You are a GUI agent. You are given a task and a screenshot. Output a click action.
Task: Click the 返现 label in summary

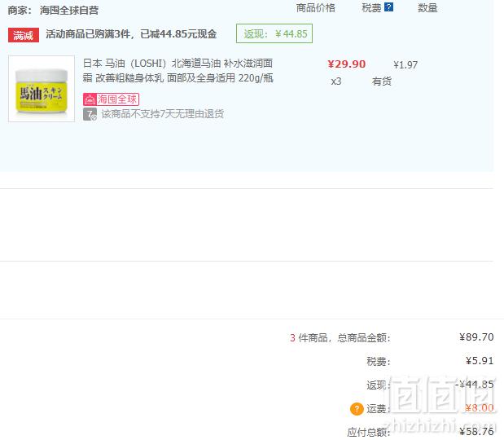378,385
